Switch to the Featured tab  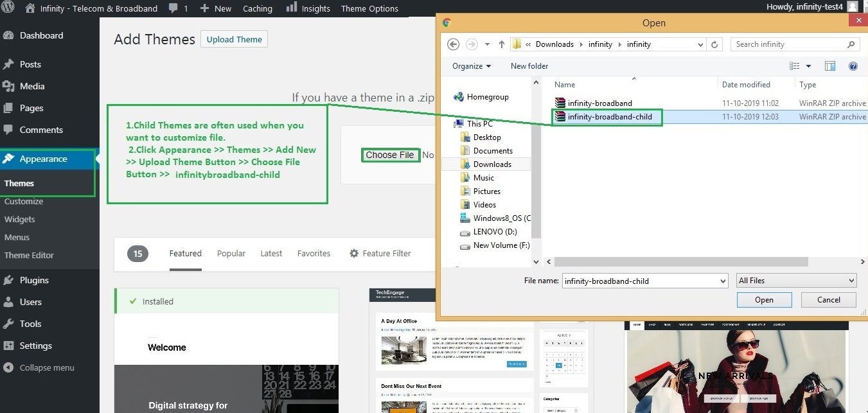[186, 253]
